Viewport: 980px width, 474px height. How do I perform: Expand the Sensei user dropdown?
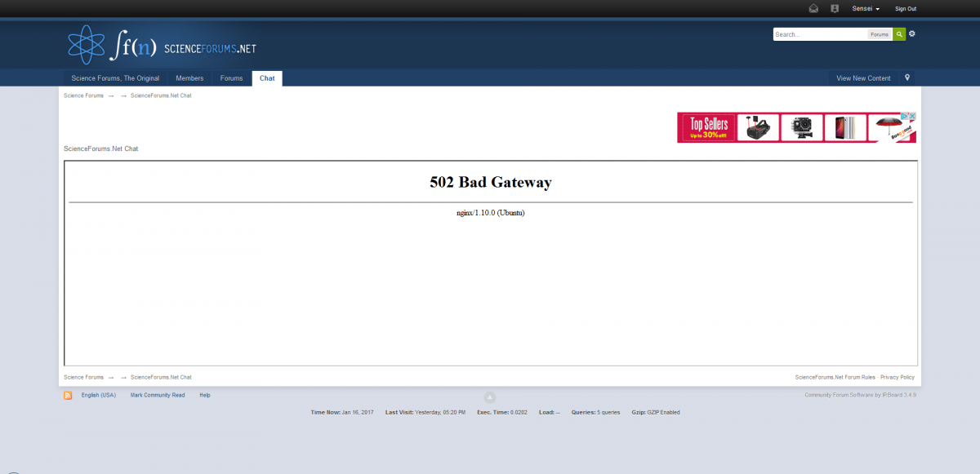pyautogui.click(x=866, y=8)
